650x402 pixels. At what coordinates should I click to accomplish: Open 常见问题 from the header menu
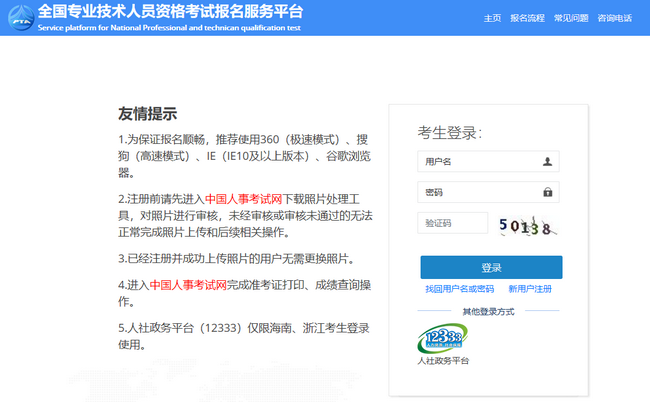(571, 18)
